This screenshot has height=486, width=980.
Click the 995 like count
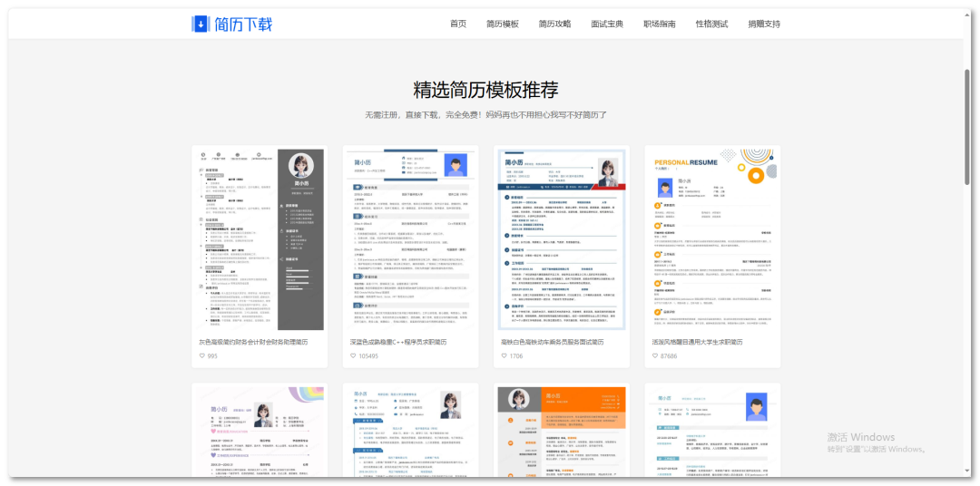[212, 356]
